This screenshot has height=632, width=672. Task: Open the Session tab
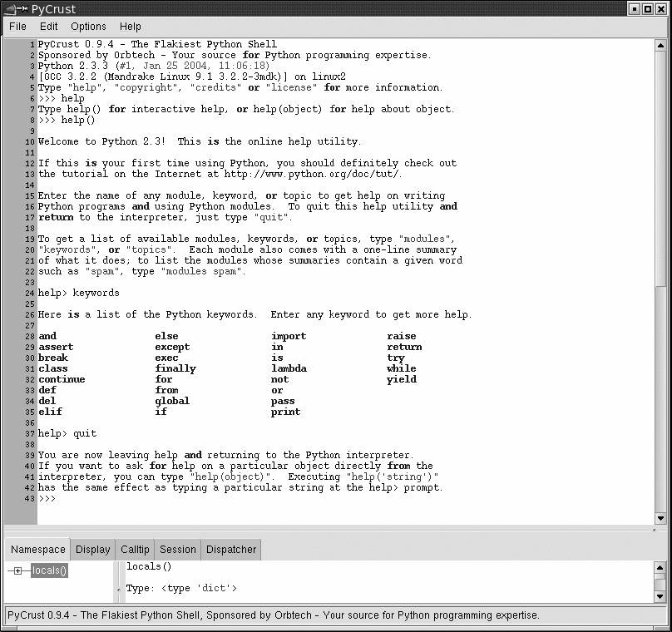click(178, 549)
